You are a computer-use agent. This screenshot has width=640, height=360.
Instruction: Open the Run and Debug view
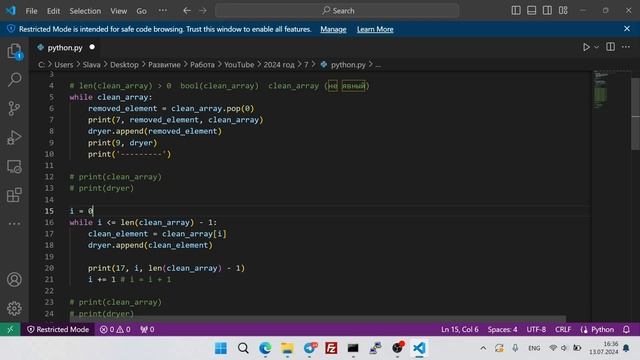click(x=14, y=138)
